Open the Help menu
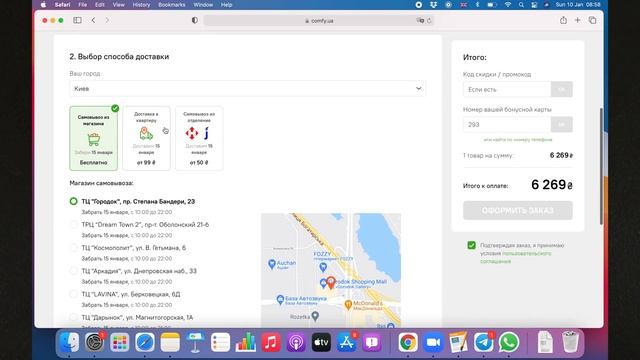The image size is (640, 360). 227,5
